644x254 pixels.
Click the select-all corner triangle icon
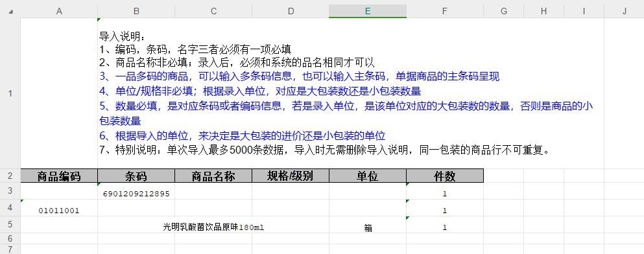10,12
